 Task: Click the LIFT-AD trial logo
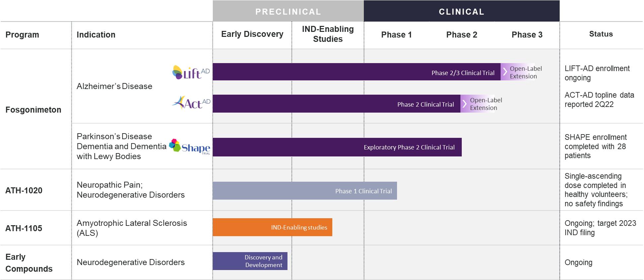(191, 72)
